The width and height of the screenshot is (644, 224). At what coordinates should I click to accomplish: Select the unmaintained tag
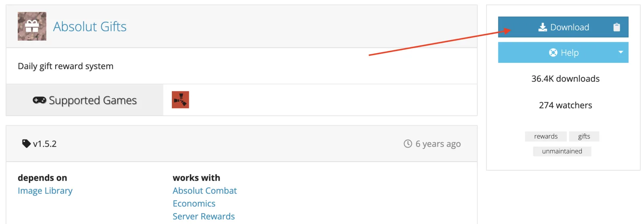562,151
